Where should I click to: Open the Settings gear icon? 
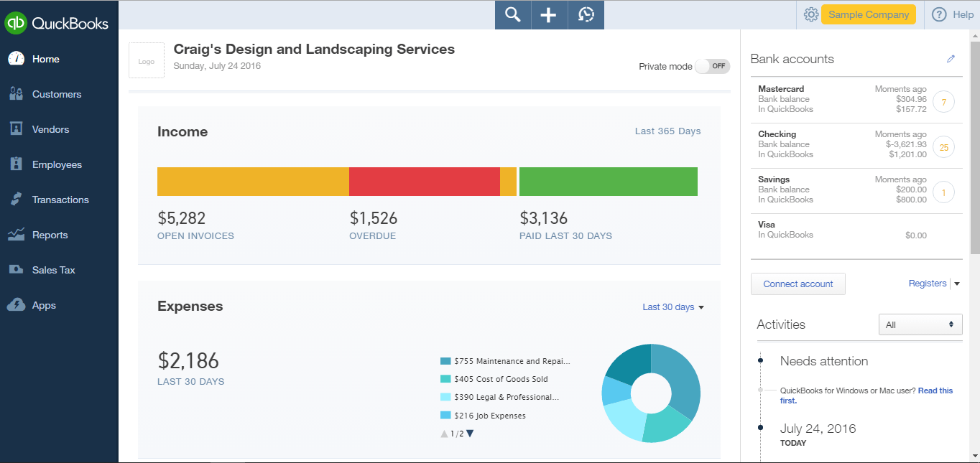(x=811, y=14)
